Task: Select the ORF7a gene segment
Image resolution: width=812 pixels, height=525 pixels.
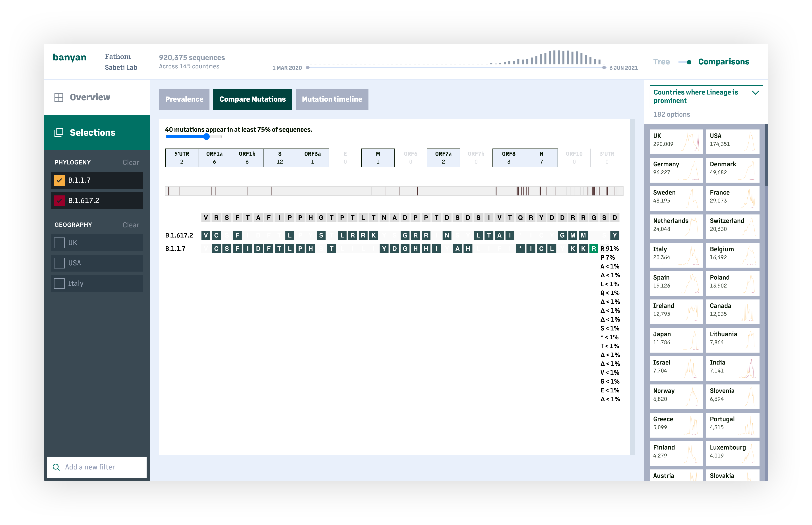Action: [443, 158]
